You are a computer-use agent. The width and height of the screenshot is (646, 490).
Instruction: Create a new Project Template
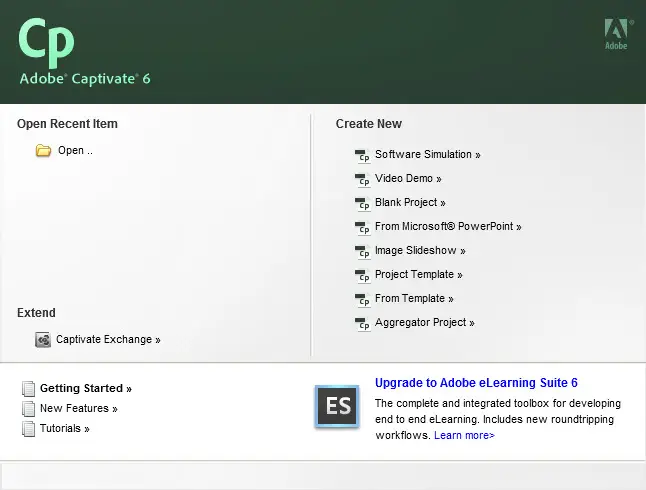coord(419,274)
